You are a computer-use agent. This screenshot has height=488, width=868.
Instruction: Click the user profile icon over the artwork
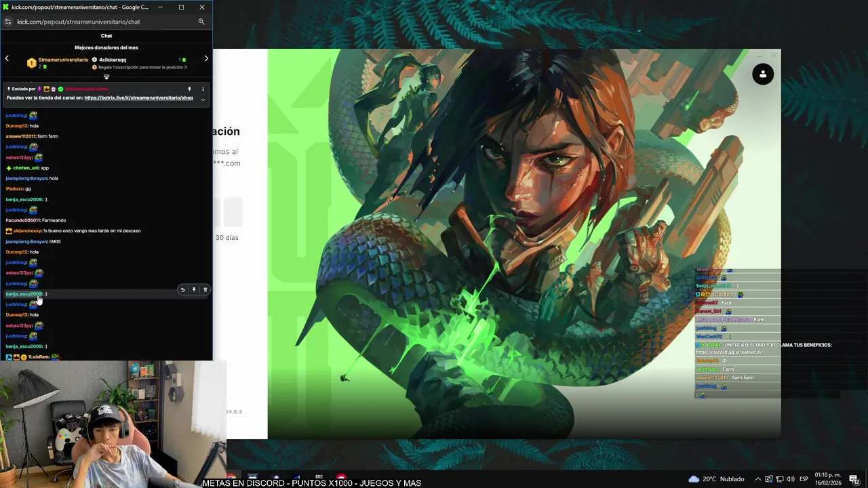[x=763, y=74]
